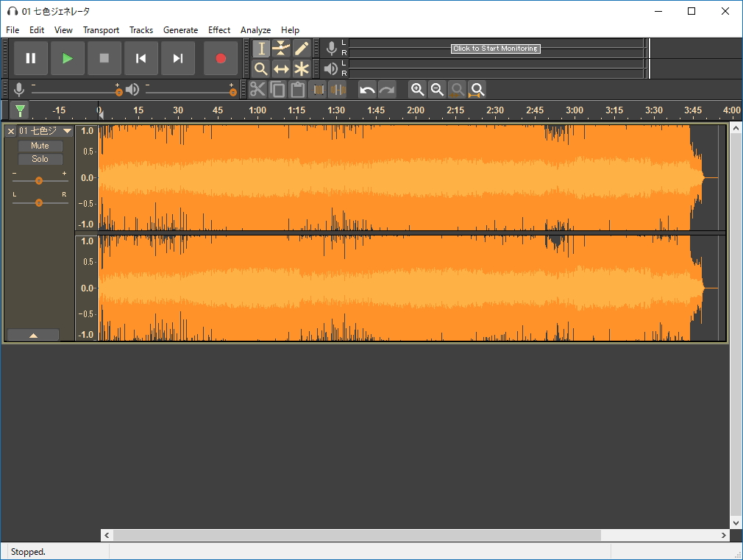Viewport: 743px width, 560px height.
Task: Click the Trim Audio icon
Action: tap(319, 89)
